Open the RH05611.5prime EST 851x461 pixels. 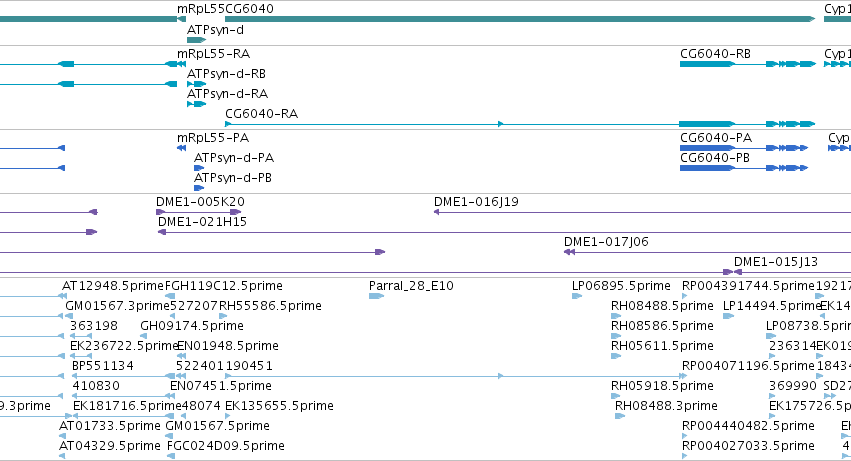point(615,356)
